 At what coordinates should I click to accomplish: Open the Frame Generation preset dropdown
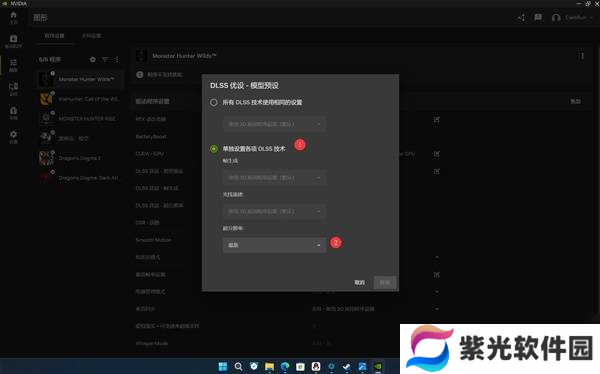coord(274,178)
